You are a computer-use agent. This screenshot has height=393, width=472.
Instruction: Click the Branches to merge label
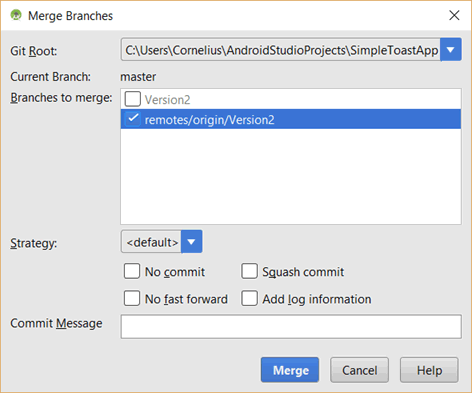click(x=61, y=98)
